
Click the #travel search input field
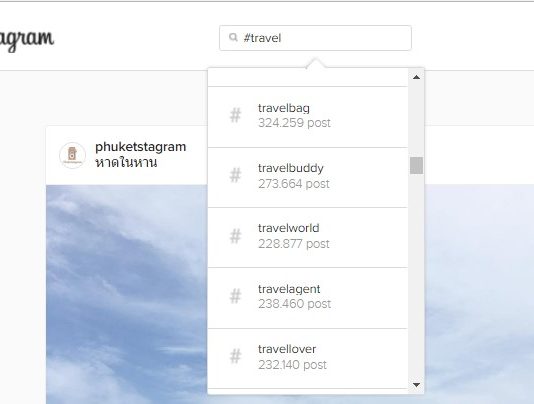pos(315,38)
